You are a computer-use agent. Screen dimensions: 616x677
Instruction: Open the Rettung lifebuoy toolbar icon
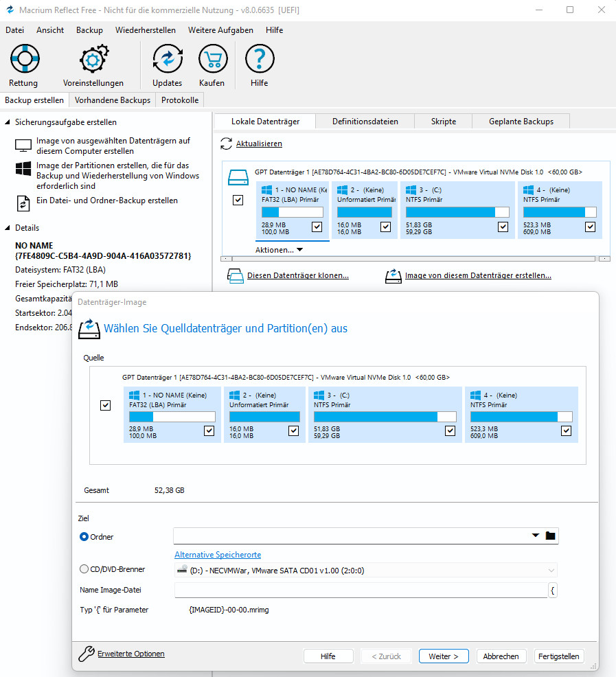[24, 60]
